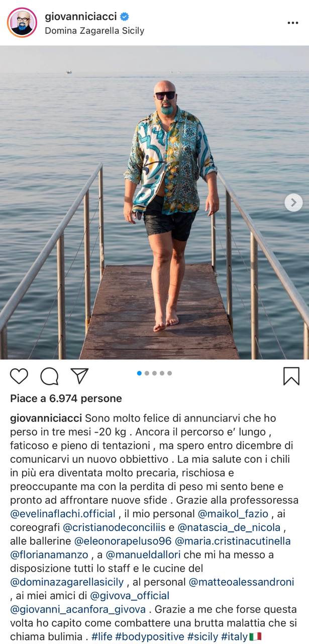Viewport: 309px width, 644px height.
Task: View the list of 6.974 likes
Action: [x=66, y=398]
